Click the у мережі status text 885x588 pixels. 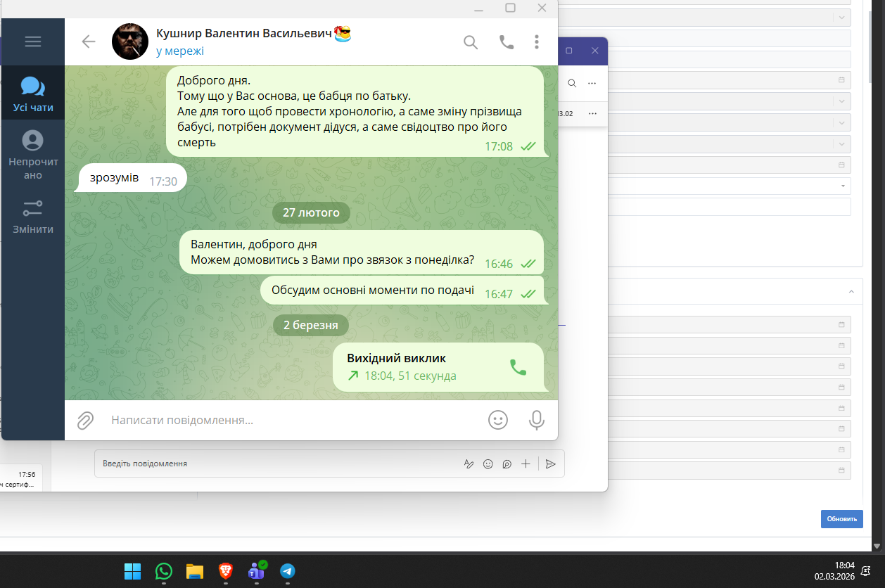coord(180,51)
